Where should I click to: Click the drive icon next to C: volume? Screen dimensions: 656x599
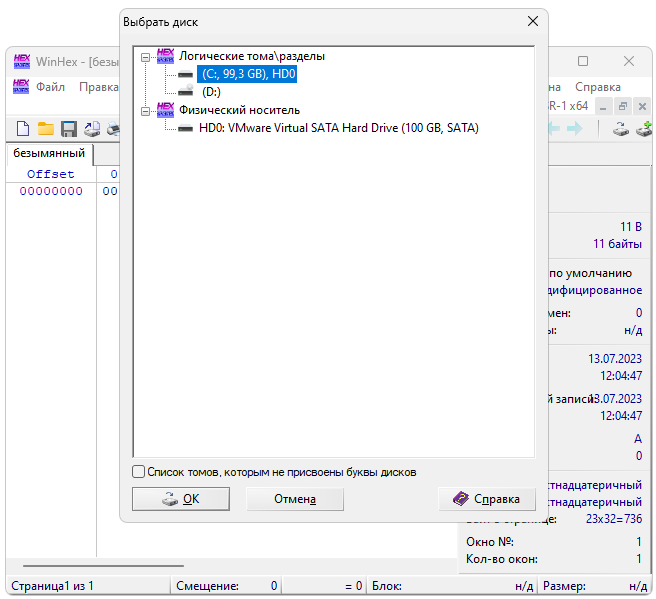185,74
